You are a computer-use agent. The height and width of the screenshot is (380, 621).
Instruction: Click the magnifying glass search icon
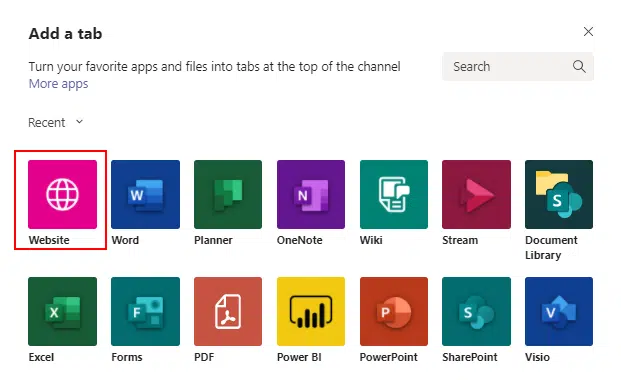click(579, 66)
